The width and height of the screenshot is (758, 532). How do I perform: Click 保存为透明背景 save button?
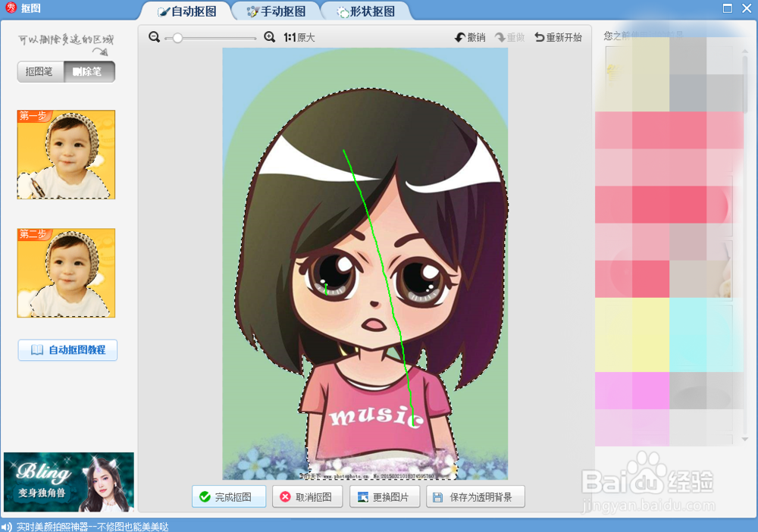[476, 496]
